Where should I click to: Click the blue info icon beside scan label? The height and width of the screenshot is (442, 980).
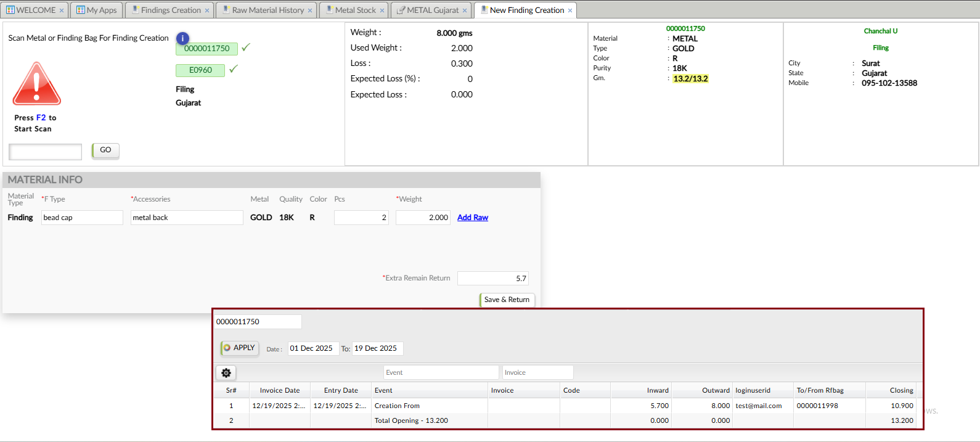coord(182,38)
